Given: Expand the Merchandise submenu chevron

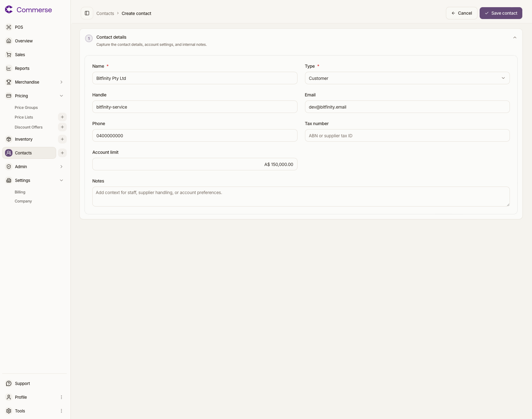Looking at the screenshot, I should (61, 82).
